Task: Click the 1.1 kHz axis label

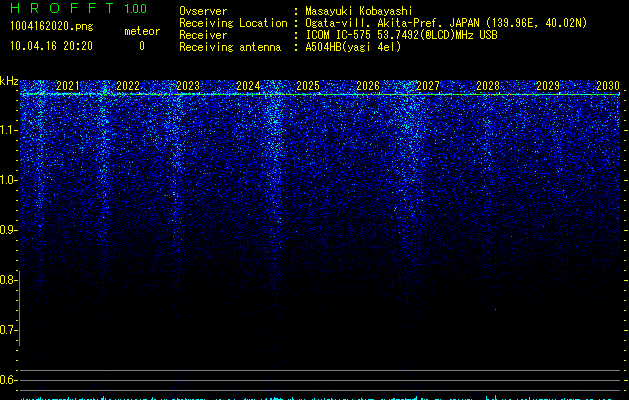Action: [7, 130]
